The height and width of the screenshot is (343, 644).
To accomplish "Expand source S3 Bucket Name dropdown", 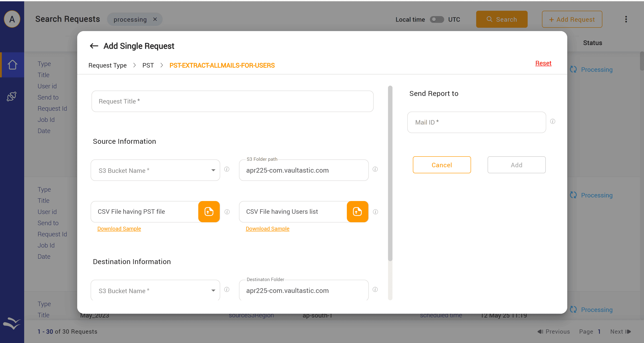I will coord(213,170).
